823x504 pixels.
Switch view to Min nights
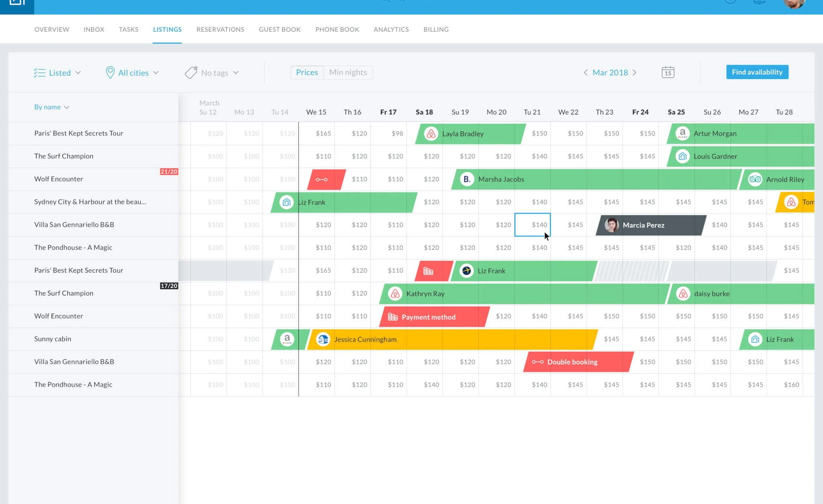tap(348, 72)
